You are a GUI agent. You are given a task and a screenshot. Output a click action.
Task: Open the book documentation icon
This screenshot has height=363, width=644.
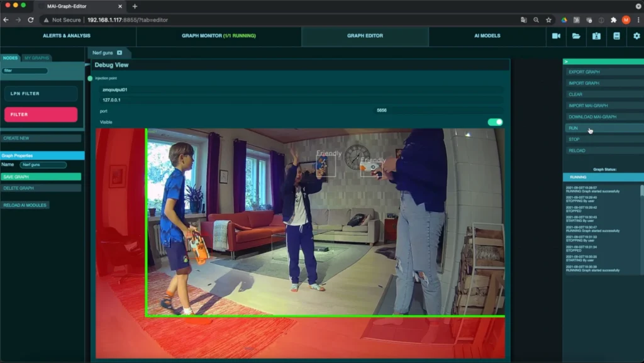pos(616,36)
